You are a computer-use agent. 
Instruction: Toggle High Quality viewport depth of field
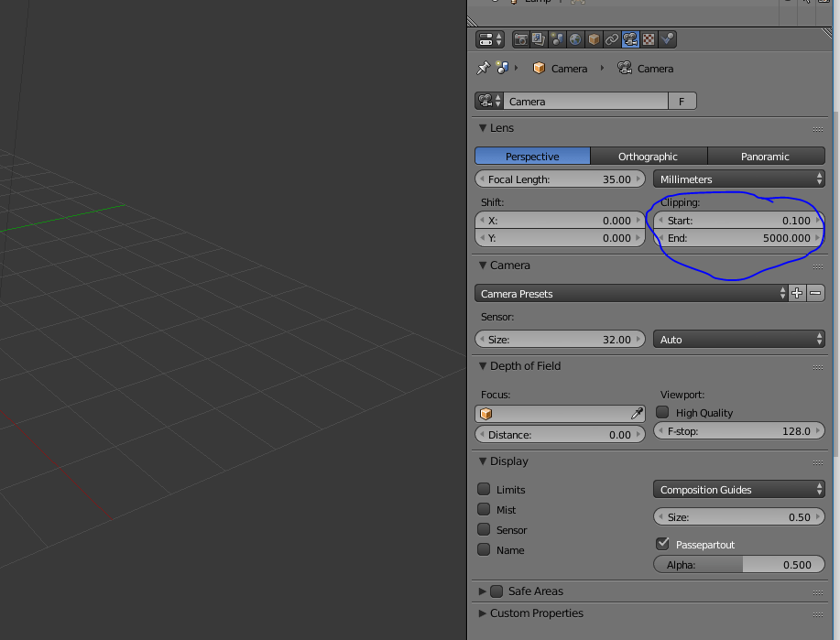(662, 412)
